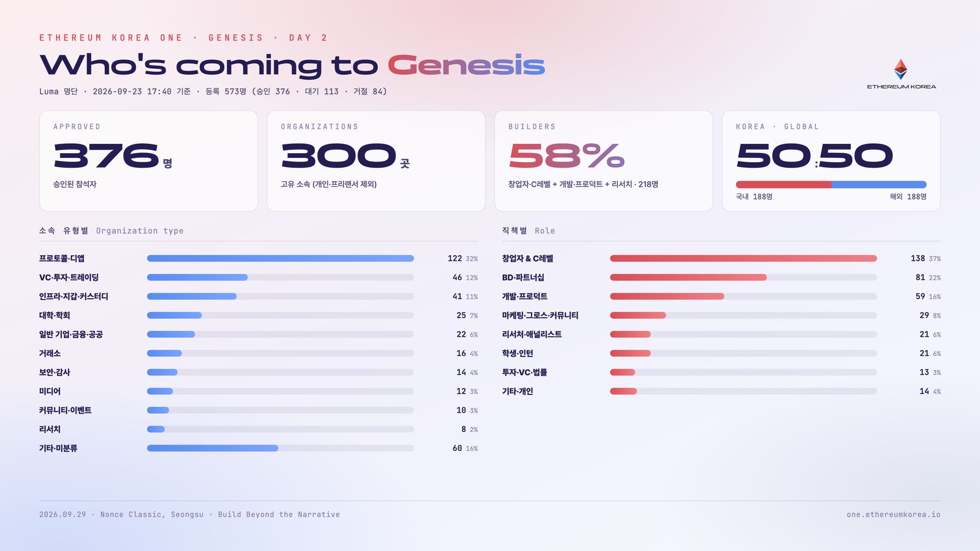Select the APPROVED 376 attendees card
The height and width of the screenshot is (551, 980).
click(148, 161)
